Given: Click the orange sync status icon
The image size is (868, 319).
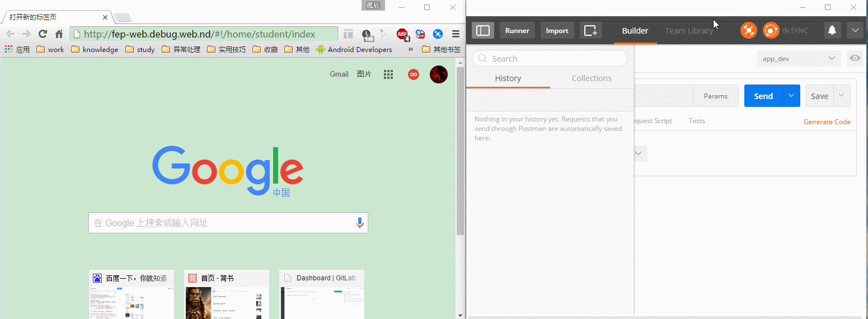Looking at the screenshot, I should [771, 30].
